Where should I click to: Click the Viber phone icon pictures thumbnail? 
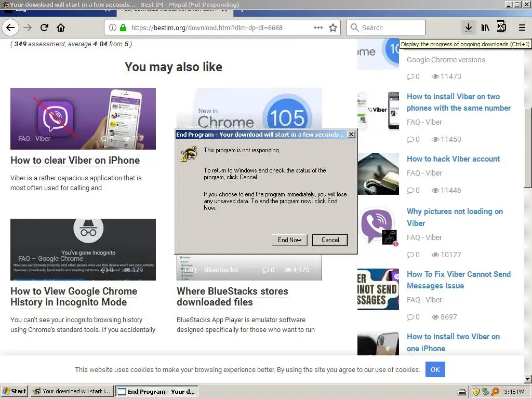pos(378,227)
